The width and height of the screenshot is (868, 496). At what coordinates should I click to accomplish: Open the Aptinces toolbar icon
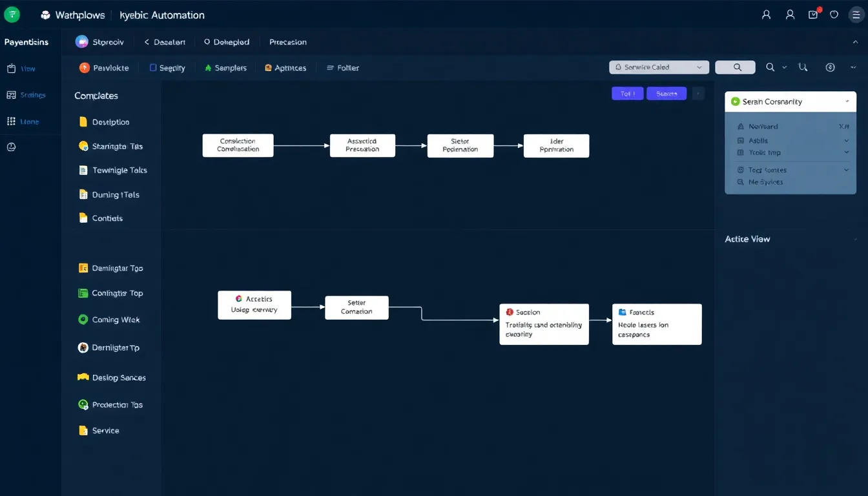point(285,67)
